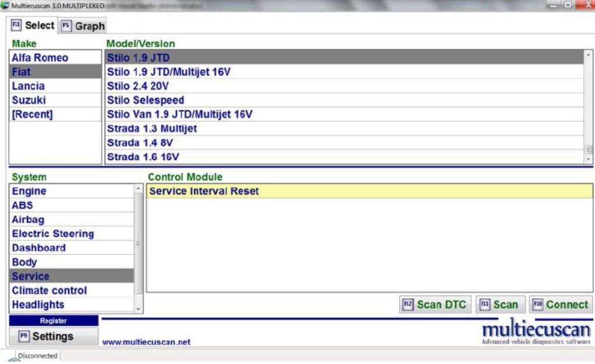Open the Settings button
This screenshot has width=595, height=364.
54,336
